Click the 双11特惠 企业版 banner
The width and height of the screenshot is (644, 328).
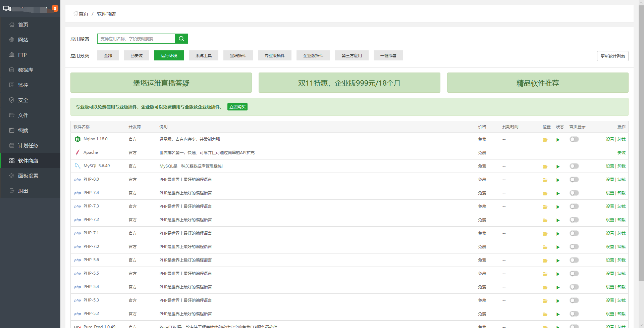(x=349, y=83)
